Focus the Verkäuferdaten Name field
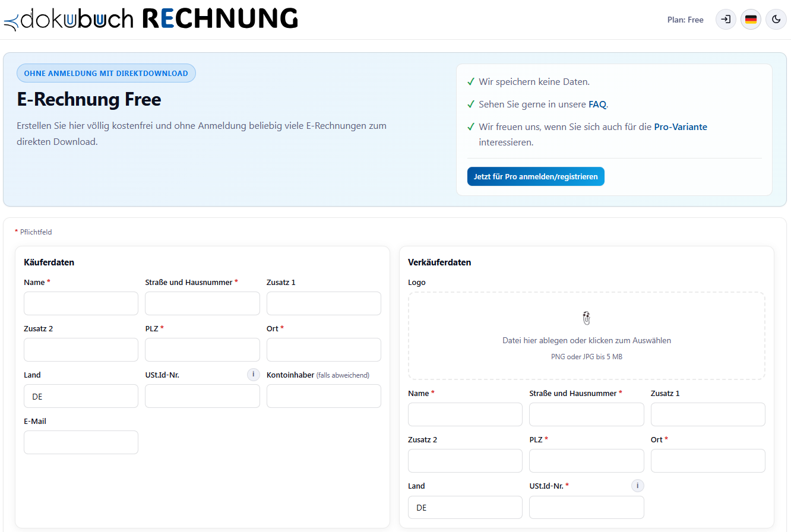 coord(465,414)
